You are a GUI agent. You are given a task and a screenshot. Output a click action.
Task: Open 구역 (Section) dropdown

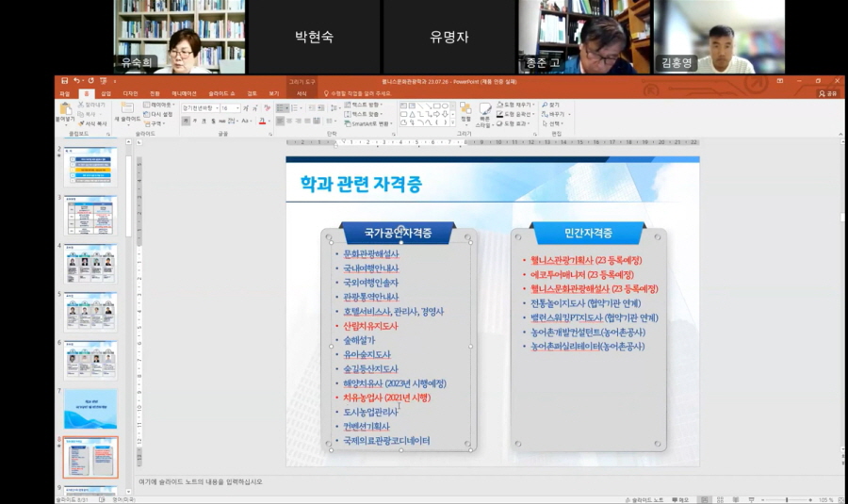(x=155, y=123)
